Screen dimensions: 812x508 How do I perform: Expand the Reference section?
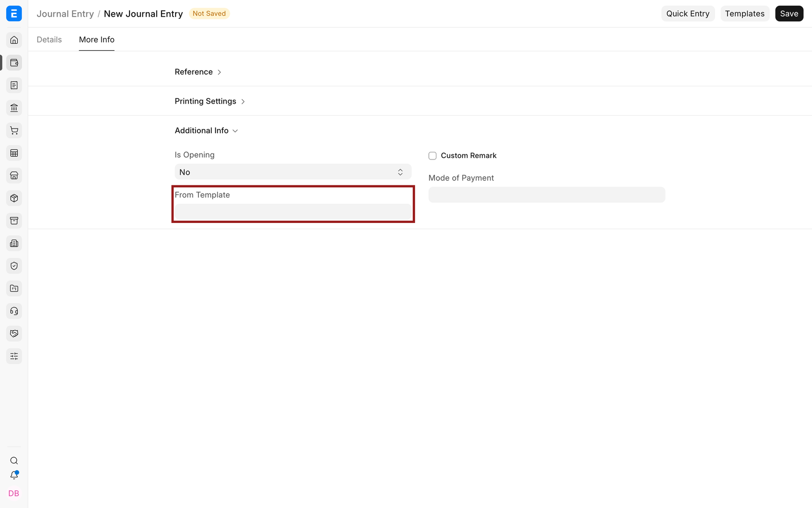click(198, 72)
